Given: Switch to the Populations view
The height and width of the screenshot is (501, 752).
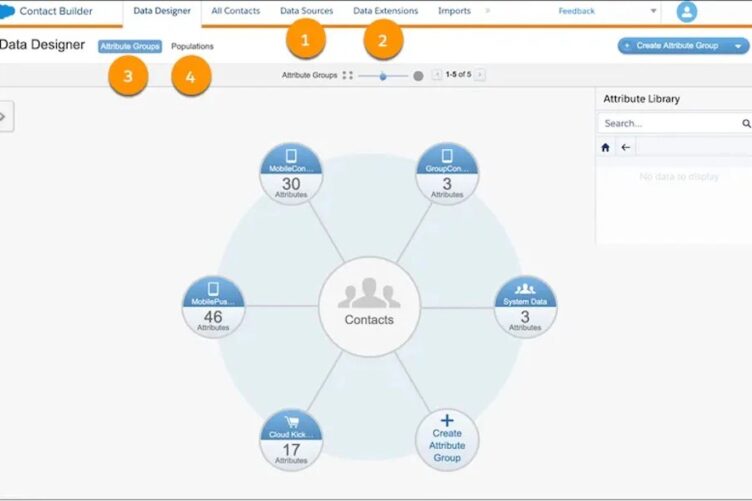Looking at the screenshot, I should click(192, 46).
